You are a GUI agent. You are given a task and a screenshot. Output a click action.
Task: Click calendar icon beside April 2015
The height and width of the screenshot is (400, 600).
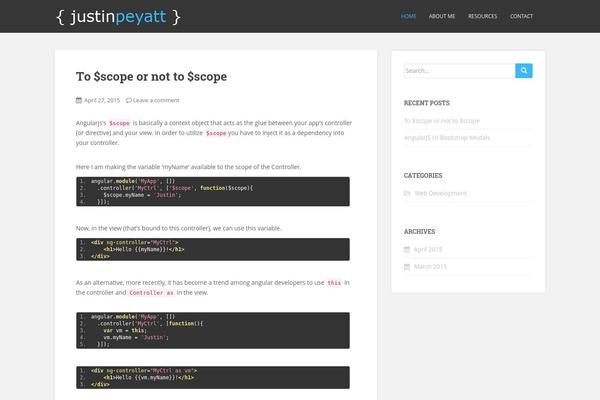[x=407, y=250]
